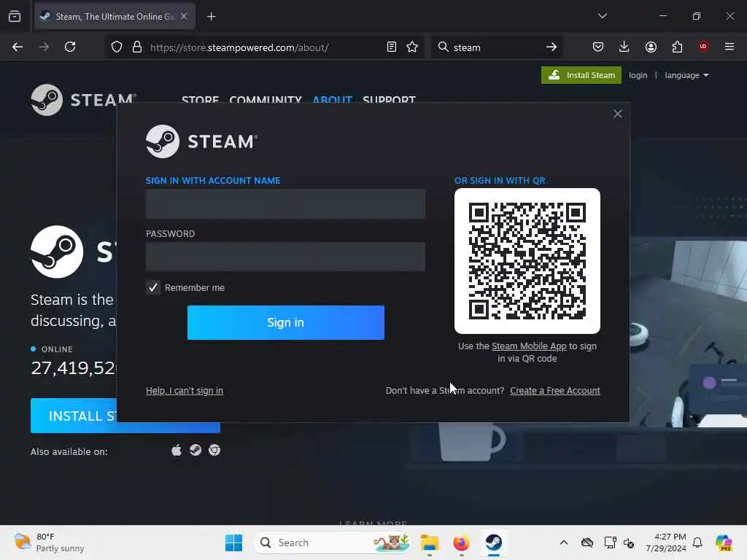
Task: Click the taskbar clock showing 4:27 PM
Action: click(666, 542)
